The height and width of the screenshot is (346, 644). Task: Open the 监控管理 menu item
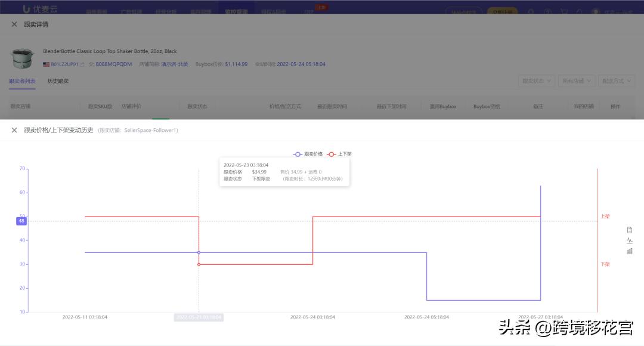tap(236, 11)
